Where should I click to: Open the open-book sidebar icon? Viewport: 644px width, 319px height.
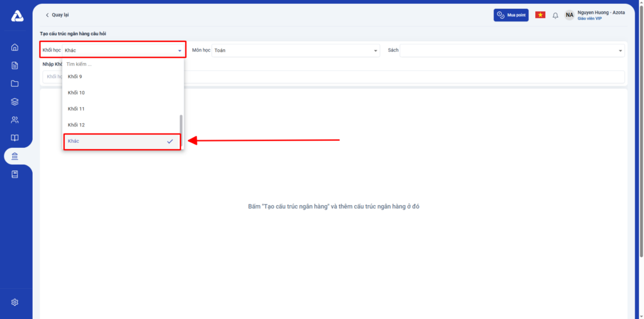(15, 138)
